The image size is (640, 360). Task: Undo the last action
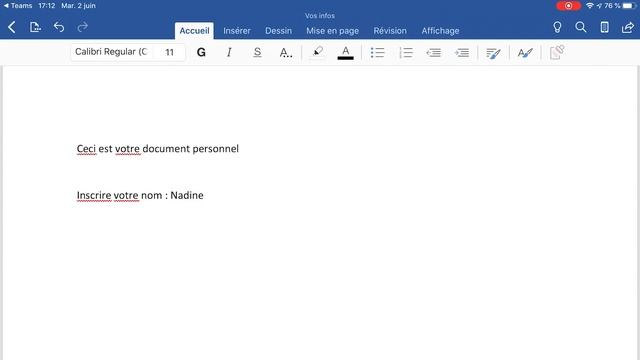[x=59, y=27]
